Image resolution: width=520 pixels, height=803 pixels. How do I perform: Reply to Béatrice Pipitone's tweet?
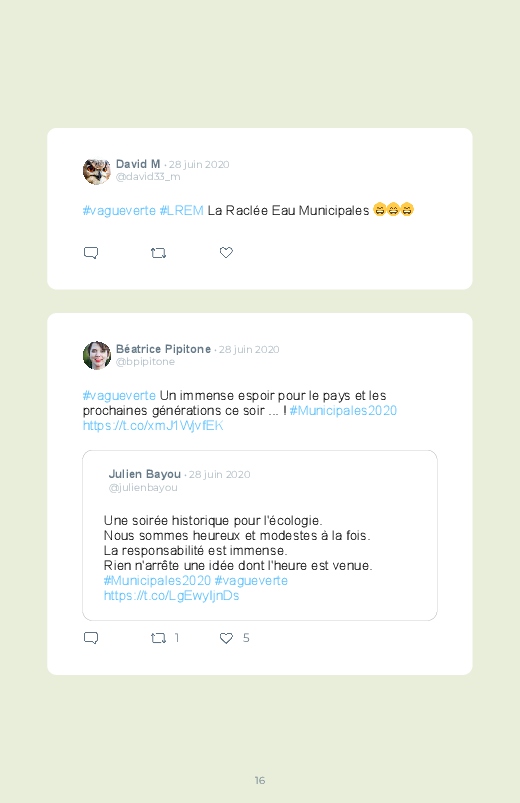click(91, 638)
